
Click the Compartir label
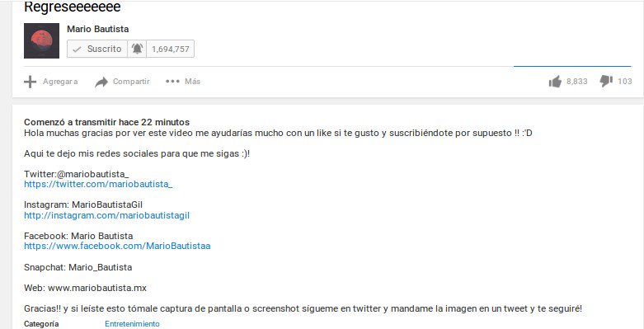131,82
